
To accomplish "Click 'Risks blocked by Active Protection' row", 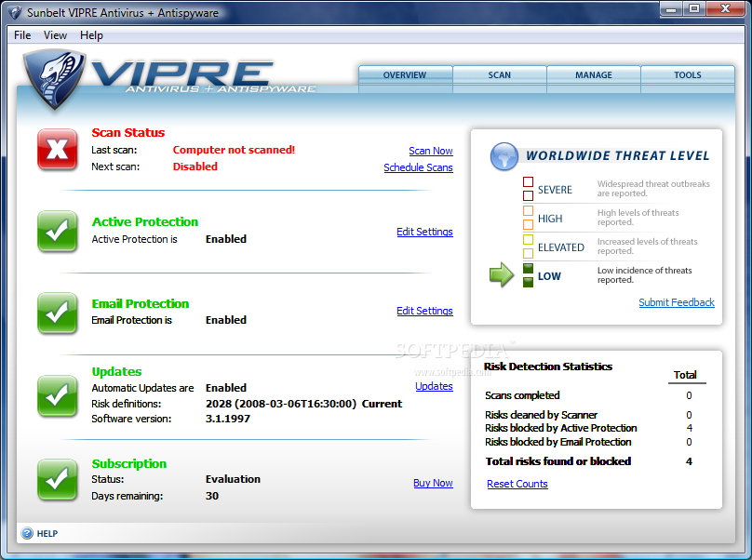I will [589, 428].
